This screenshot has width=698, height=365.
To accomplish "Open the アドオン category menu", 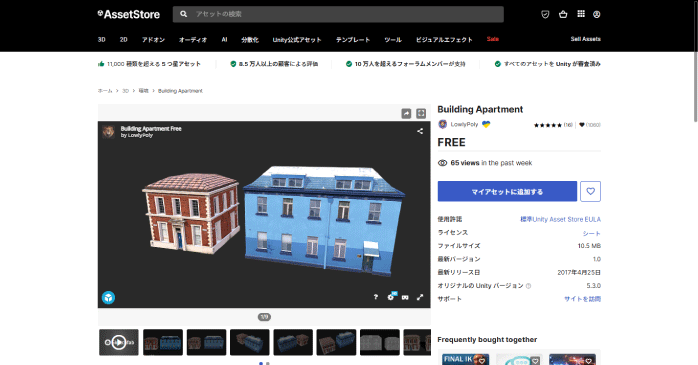I will (153, 40).
